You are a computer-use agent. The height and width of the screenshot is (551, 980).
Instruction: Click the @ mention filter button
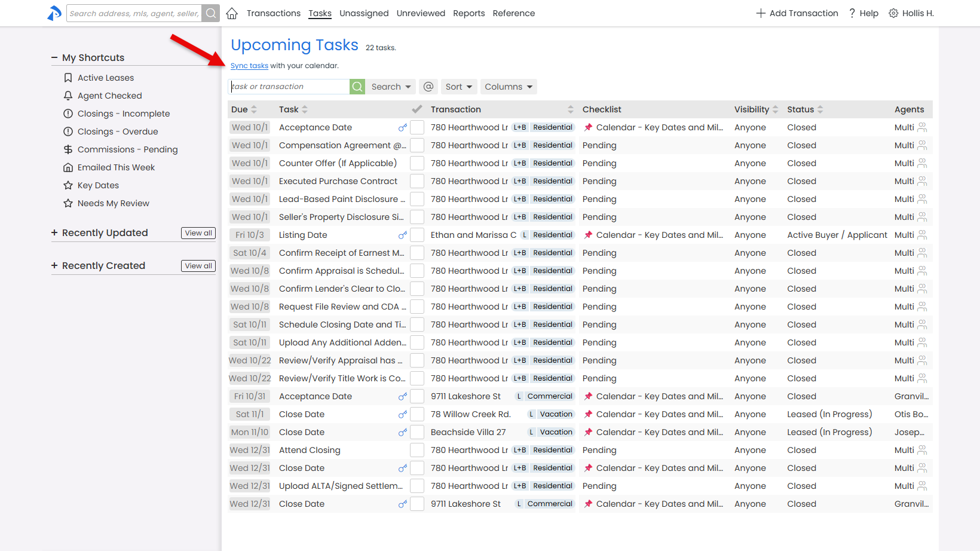point(428,87)
